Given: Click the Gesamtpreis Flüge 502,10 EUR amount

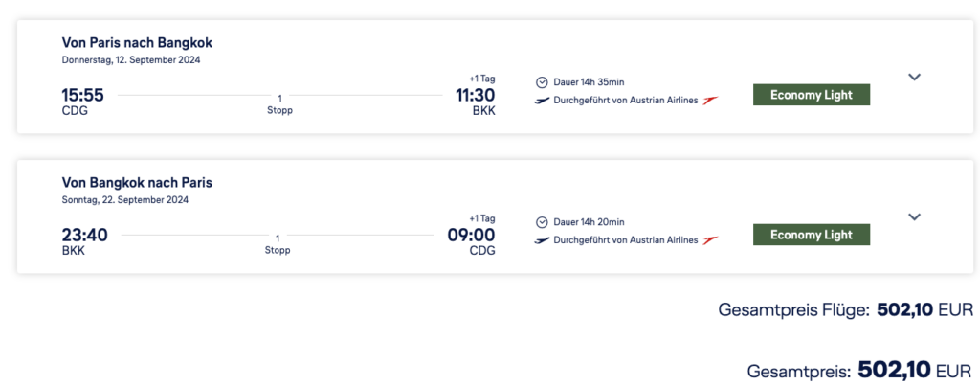Looking at the screenshot, I should point(924,309).
